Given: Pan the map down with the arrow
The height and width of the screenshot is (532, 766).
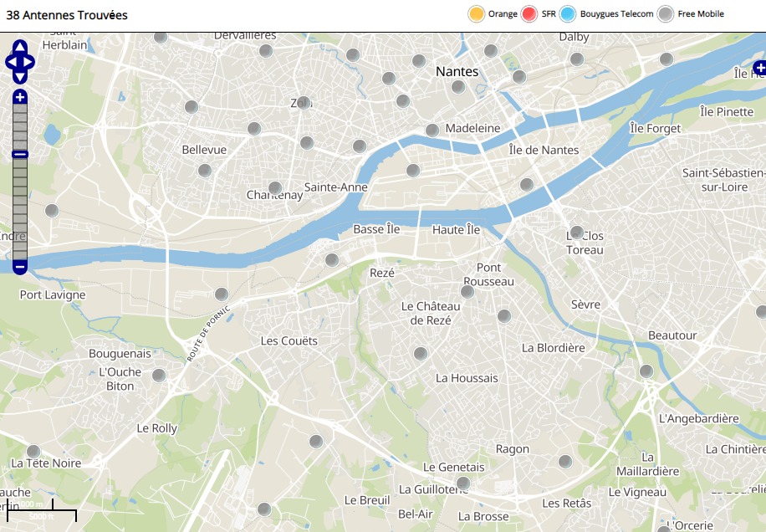Looking at the screenshot, I should (20, 76).
